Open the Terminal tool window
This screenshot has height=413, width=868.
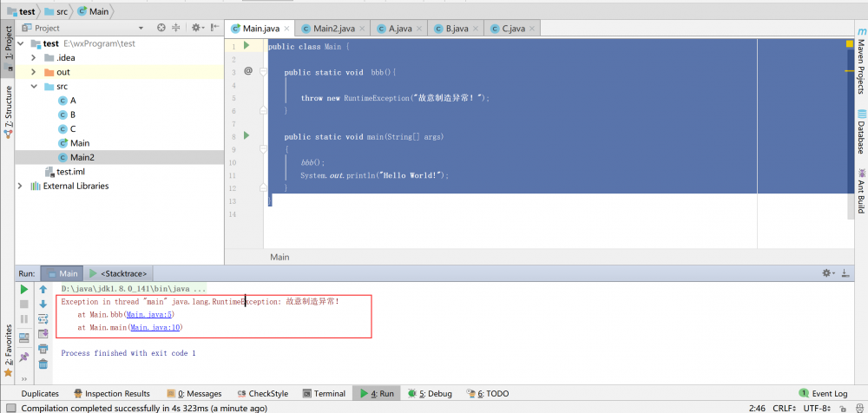click(324, 394)
